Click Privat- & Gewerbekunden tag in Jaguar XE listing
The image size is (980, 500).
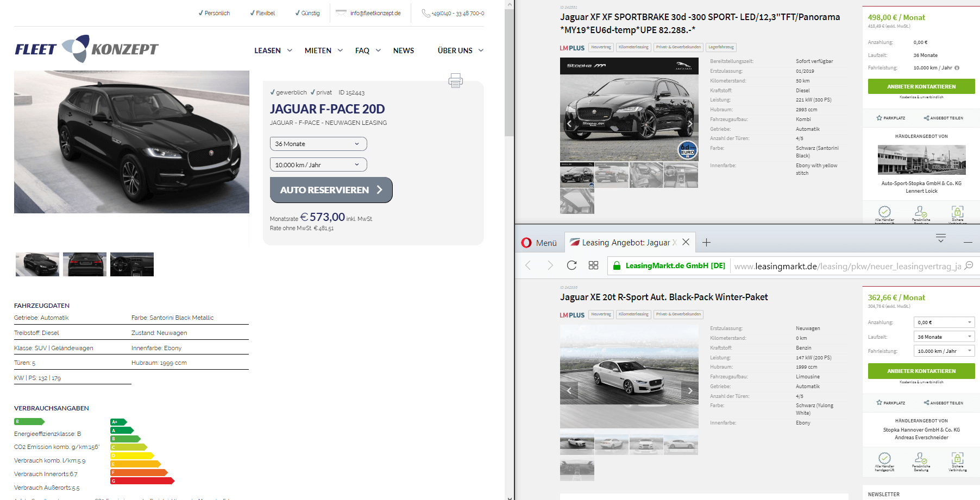click(679, 314)
